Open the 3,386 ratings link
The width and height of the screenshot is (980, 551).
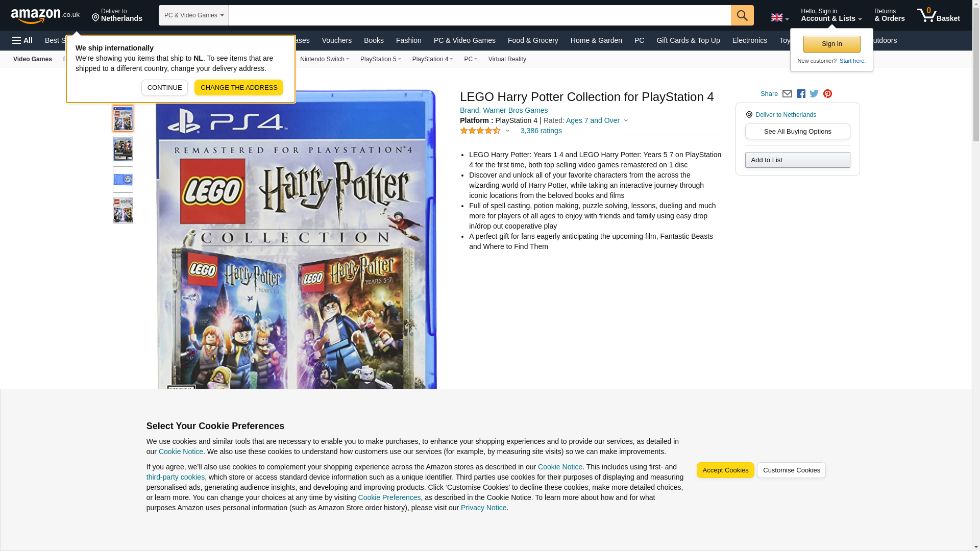point(541,131)
